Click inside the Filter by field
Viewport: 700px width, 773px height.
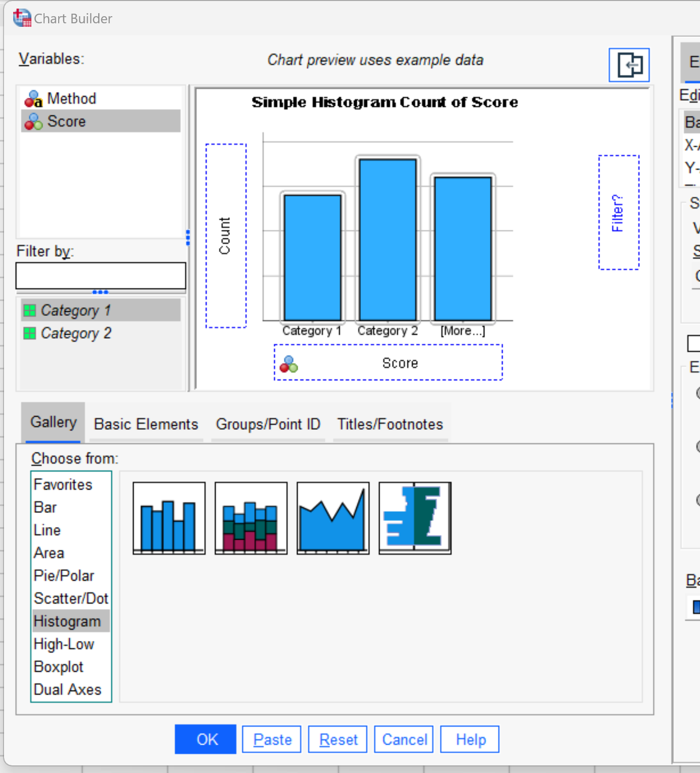pyautogui.click(x=100, y=275)
